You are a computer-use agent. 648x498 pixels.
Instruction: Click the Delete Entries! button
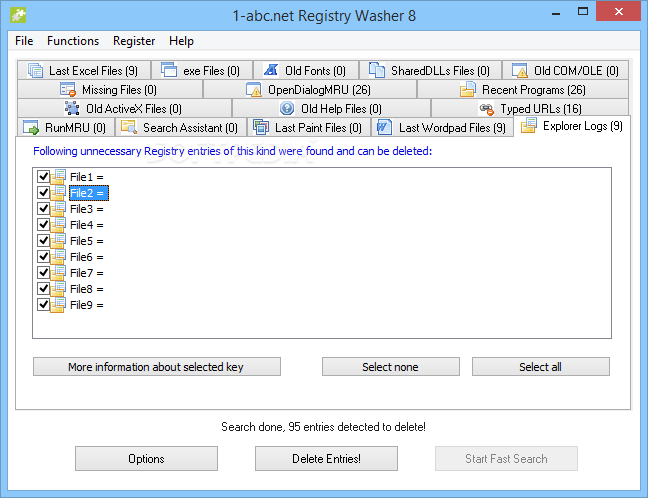tap(326, 458)
